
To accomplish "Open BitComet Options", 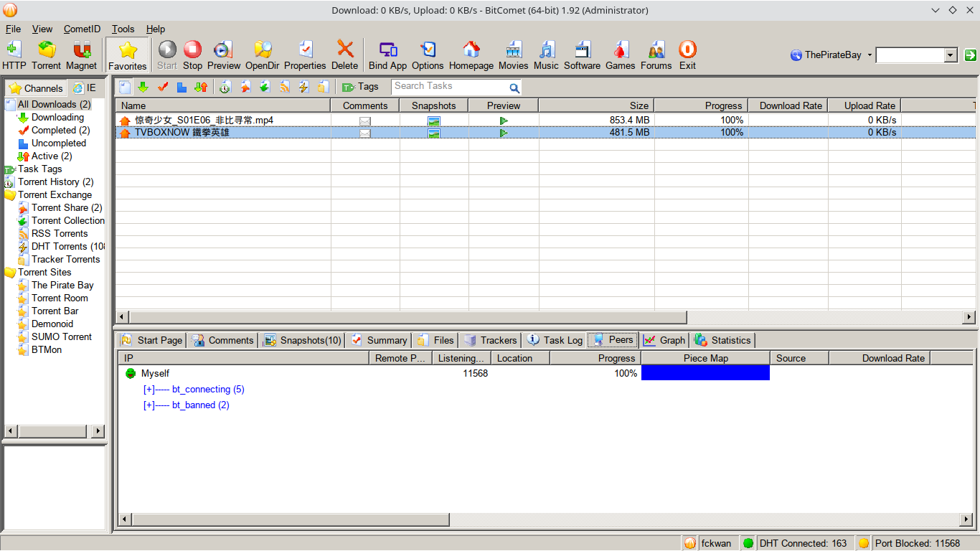I will point(428,55).
